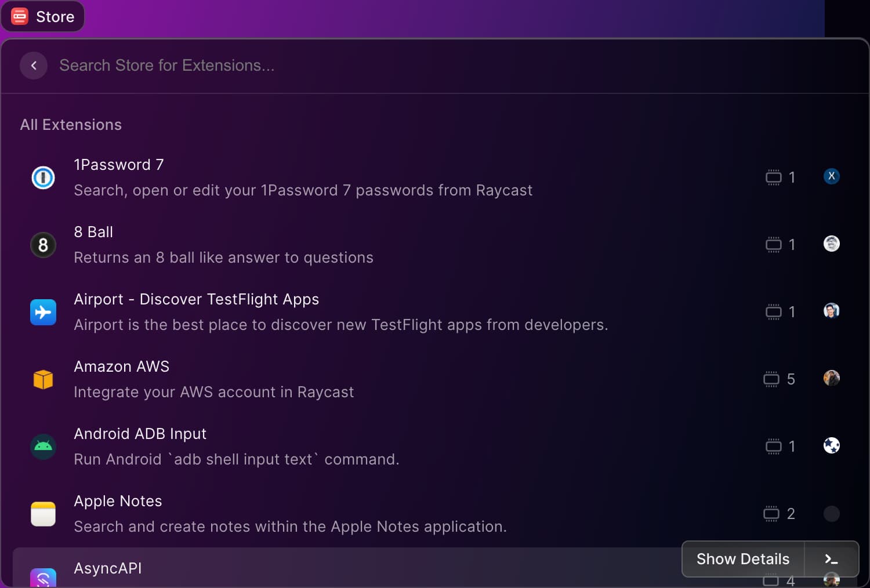The width and height of the screenshot is (870, 588).
Task: Click the back arrow button
Action: (x=34, y=66)
